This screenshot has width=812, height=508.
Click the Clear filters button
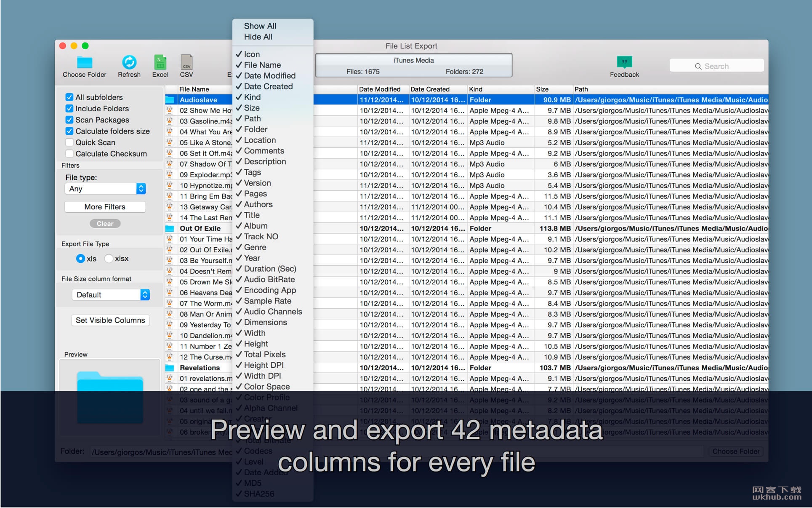point(105,224)
